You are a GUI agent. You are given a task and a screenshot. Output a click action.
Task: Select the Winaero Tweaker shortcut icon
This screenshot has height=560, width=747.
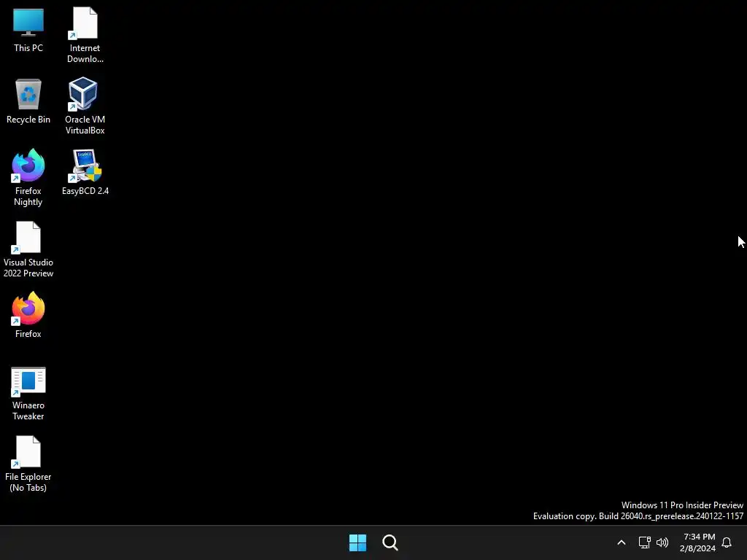coord(28,381)
